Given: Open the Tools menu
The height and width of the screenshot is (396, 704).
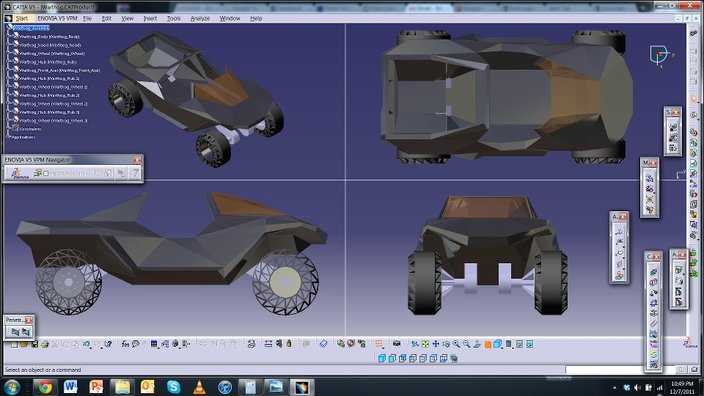Looking at the screenshot, I should (174, 18).
